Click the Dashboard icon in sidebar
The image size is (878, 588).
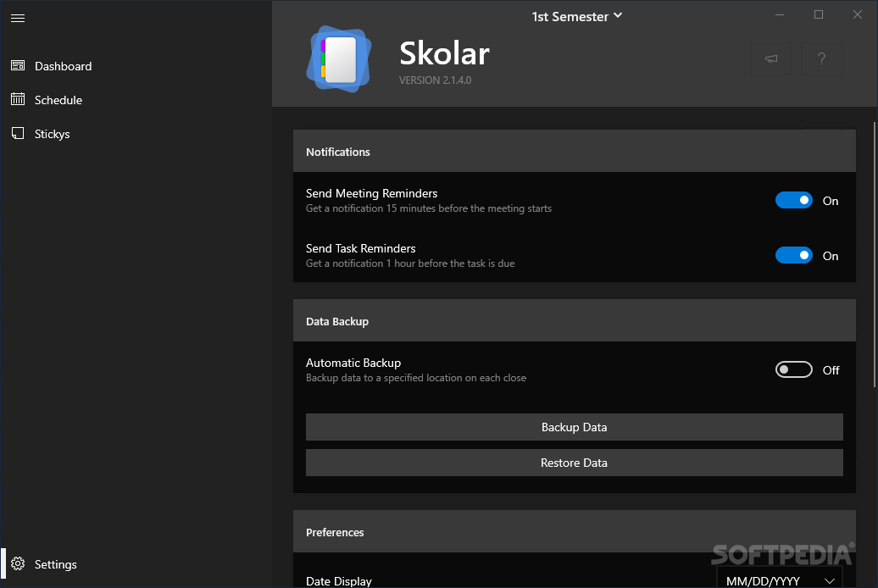(18, 65)
